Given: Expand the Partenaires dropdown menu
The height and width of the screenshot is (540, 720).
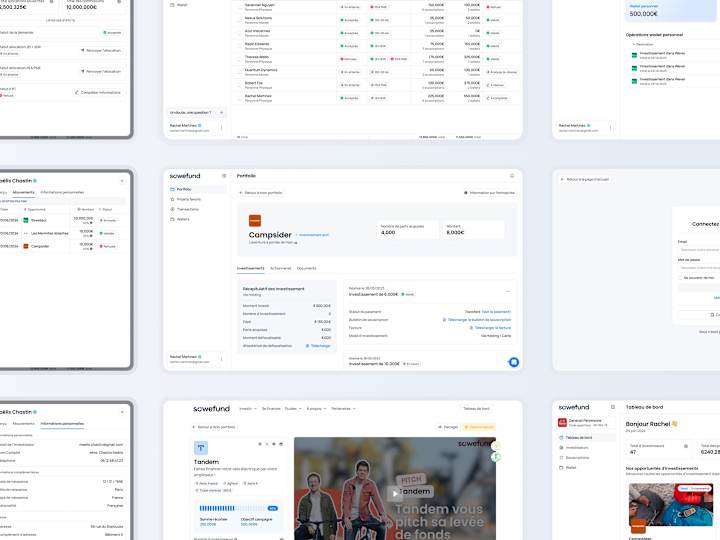Looking at the screenshot, I should (x=343, y=409).
